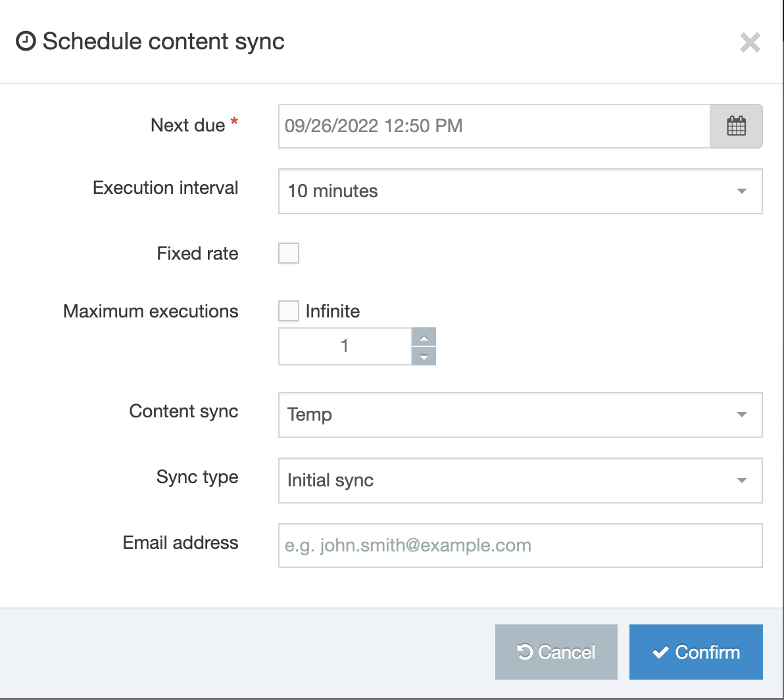Click the Email address label

(x=180, y=543)
